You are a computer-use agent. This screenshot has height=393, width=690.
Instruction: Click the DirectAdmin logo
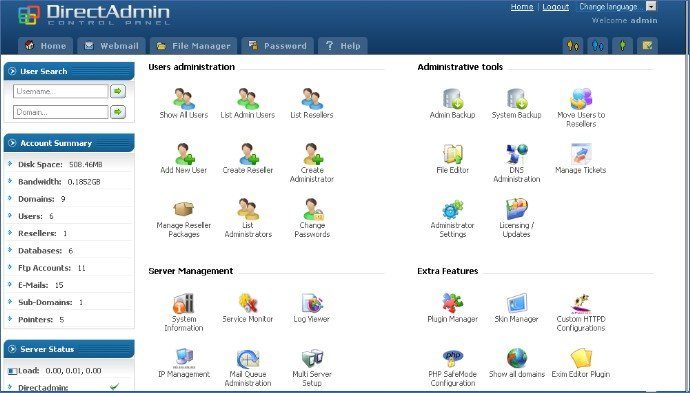coord(94,15)
